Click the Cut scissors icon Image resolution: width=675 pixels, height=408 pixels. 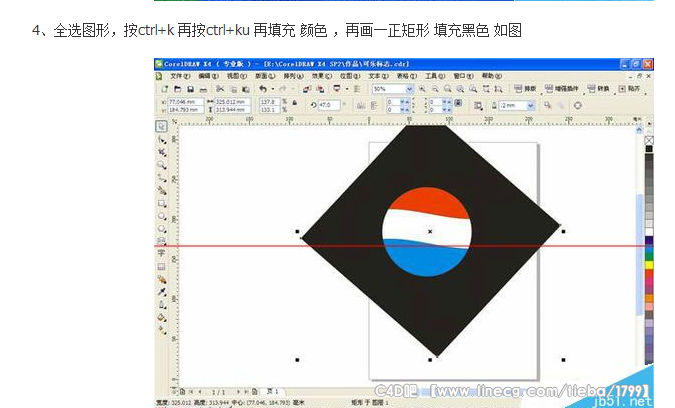(220, 89)
